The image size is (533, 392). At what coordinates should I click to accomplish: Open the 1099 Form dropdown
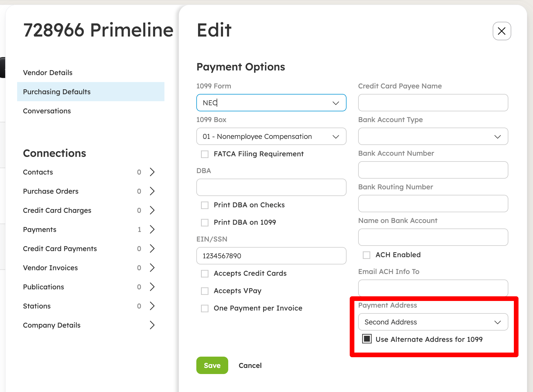point(271,103)
